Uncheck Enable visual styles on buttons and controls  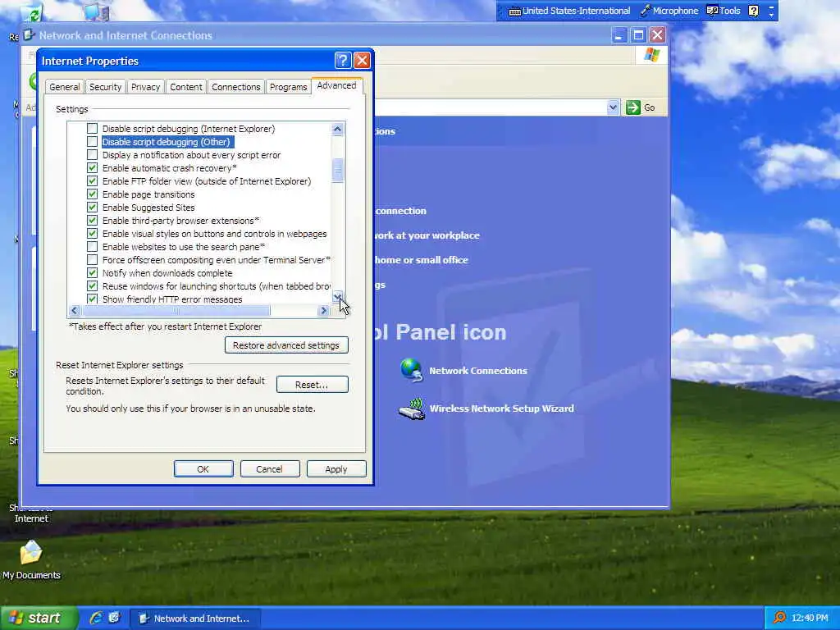click(92, 234)
